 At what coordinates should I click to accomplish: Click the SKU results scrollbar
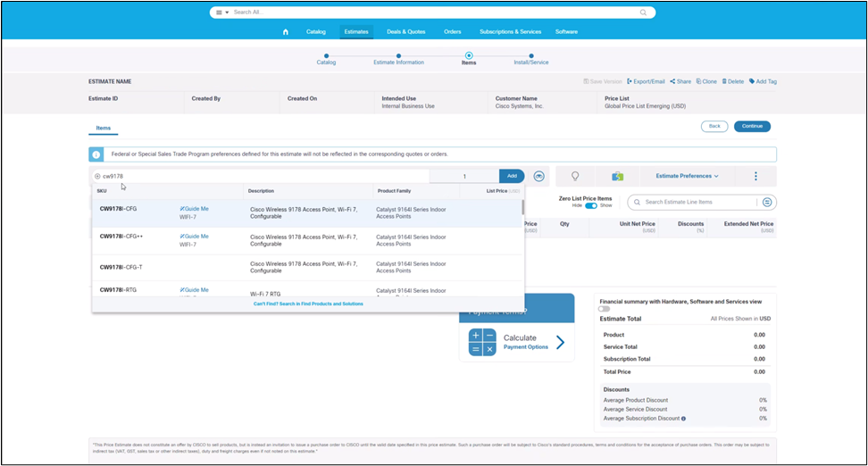(522, 207)
